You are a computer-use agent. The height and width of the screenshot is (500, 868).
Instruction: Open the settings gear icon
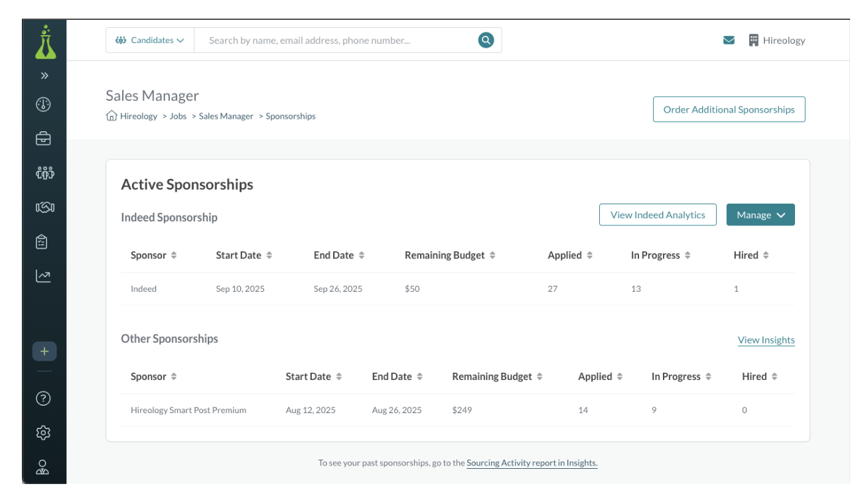43,433
